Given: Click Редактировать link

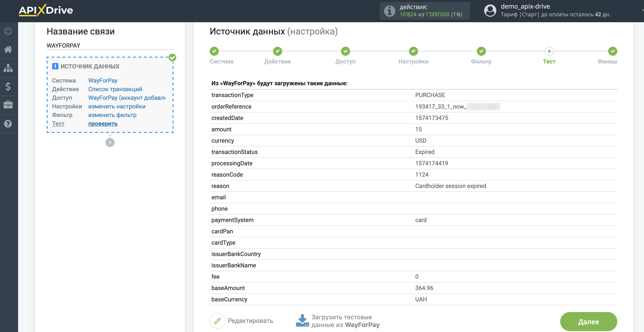Looking at the screenshot, I should tap(250, 321).
